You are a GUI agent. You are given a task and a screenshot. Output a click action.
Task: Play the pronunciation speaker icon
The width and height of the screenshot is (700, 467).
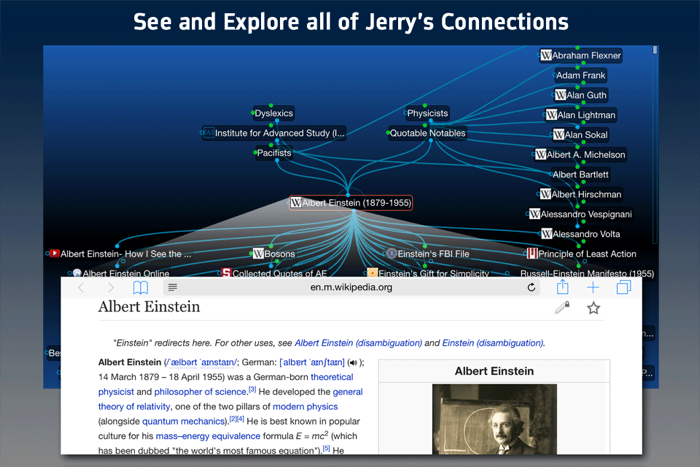click(x=353, y=363)
